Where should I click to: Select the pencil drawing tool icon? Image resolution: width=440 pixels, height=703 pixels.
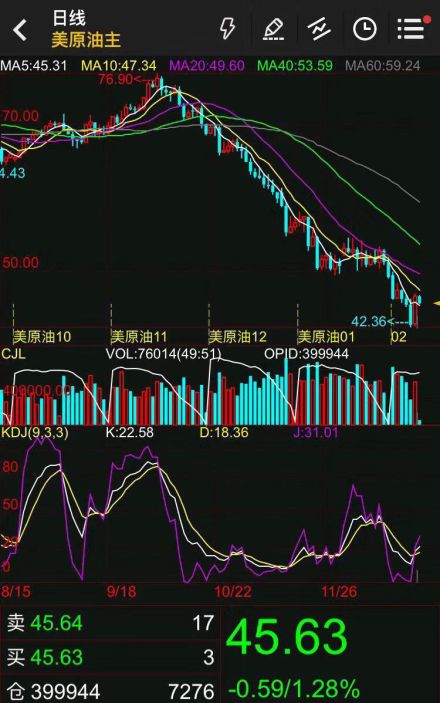(x=274, y=29)
